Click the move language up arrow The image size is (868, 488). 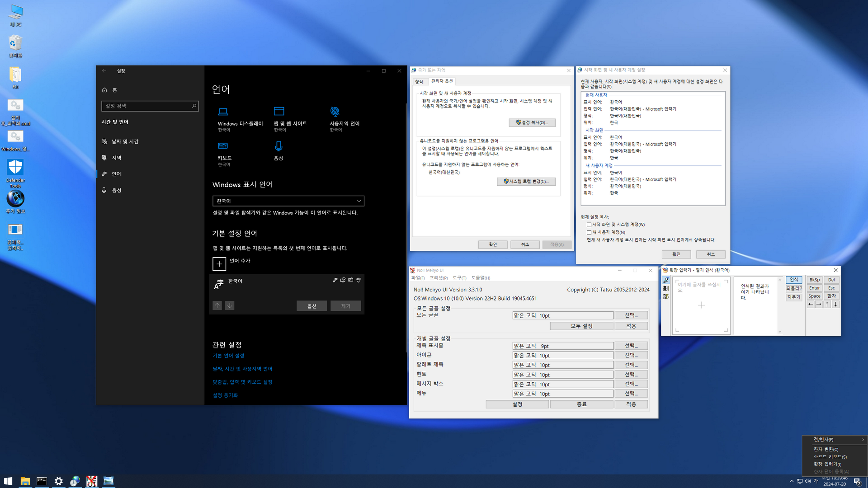click(217, 306)
